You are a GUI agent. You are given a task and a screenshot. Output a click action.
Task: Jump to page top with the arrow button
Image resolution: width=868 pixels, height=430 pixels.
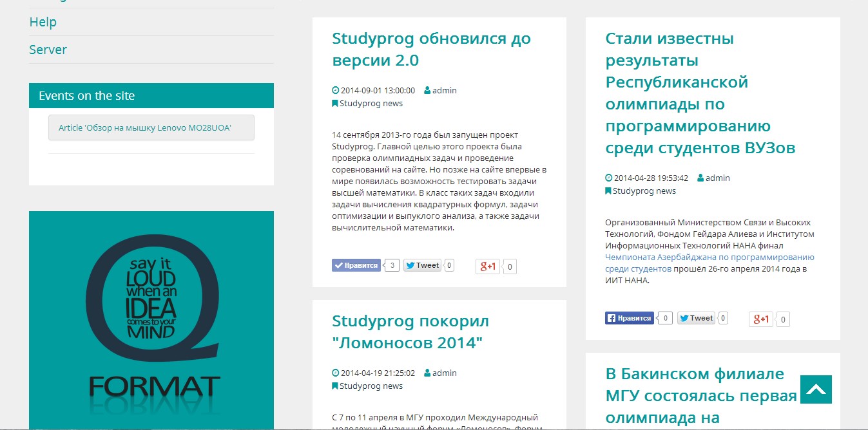816,389
